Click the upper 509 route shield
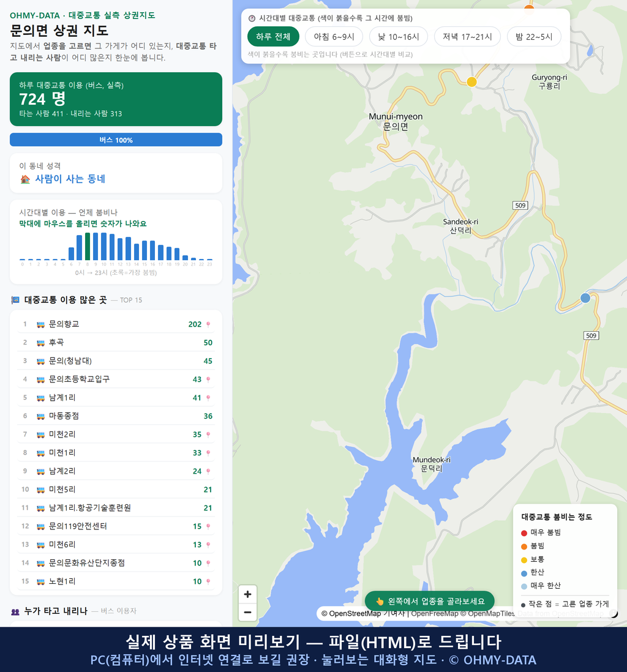This screenshot has height=672, width=627. tap(520, 205)
